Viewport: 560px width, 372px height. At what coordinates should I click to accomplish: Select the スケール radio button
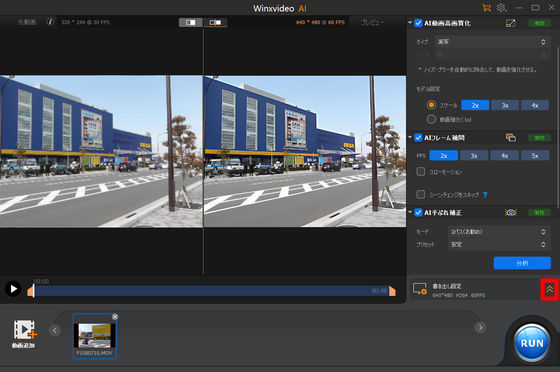pos(431,105)
